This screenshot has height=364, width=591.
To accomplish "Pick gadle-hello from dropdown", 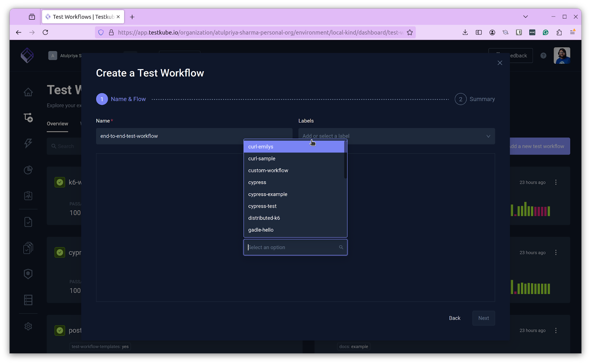I will coord(294,230).
